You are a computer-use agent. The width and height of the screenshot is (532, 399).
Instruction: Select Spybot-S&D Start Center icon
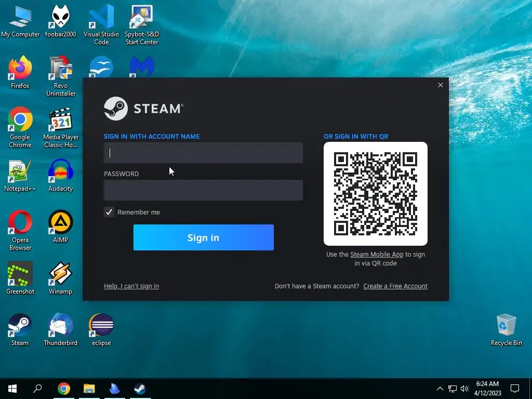pos(142,24)
